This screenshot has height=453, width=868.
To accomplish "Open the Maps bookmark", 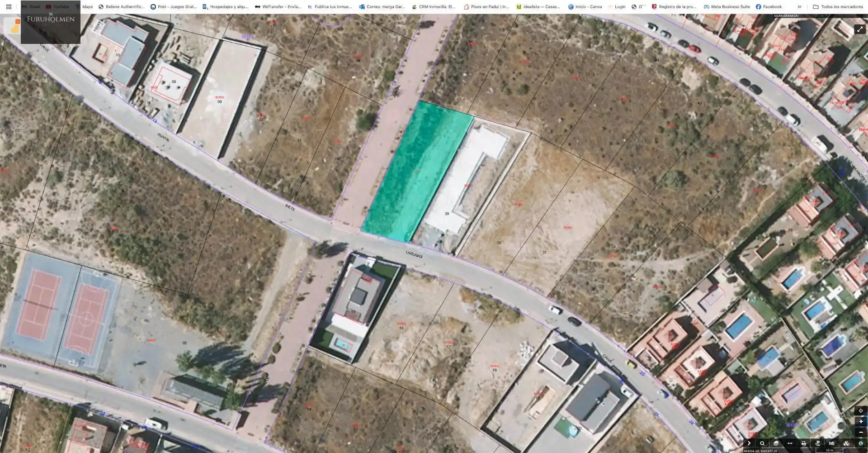I will click(x=84, y=7).
